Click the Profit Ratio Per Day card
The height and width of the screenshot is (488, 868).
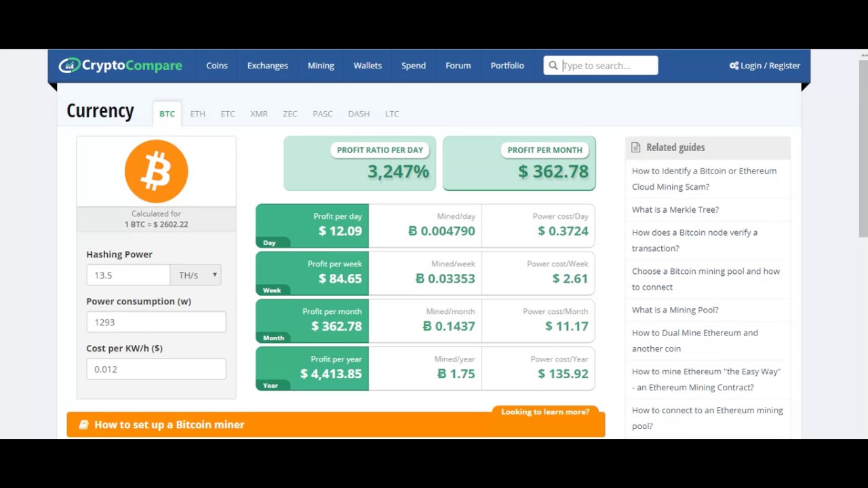[x=359, y=163]
